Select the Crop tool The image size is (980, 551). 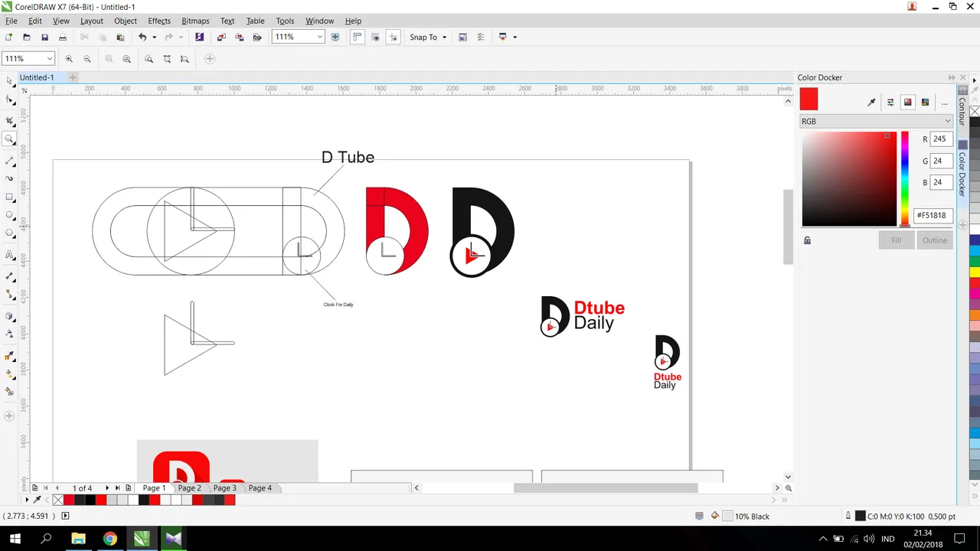click(9, 121)
